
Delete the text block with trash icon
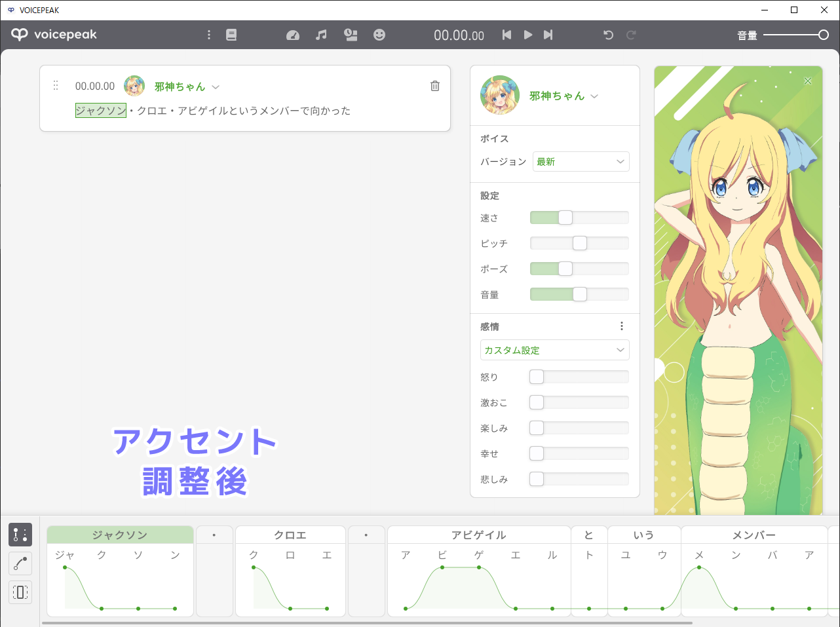click(x=435, y=86)
